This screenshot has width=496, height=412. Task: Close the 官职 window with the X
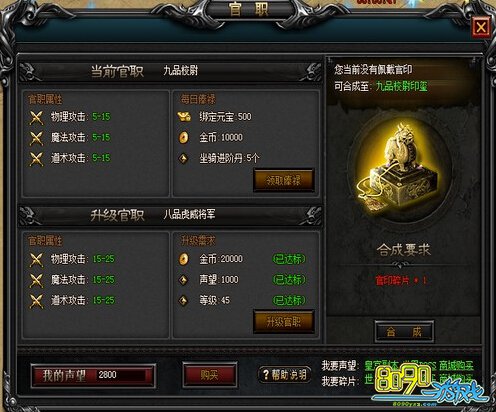(x=481, y=27)
